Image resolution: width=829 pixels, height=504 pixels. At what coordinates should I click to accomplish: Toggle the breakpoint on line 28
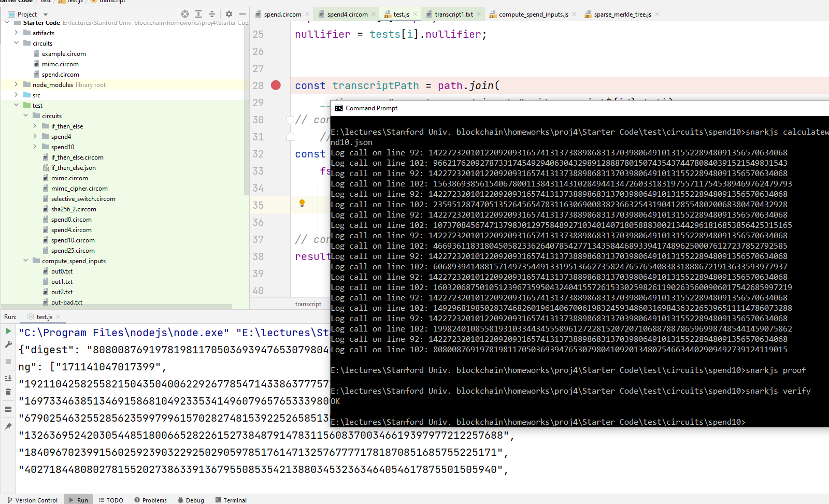pos(276,85)
